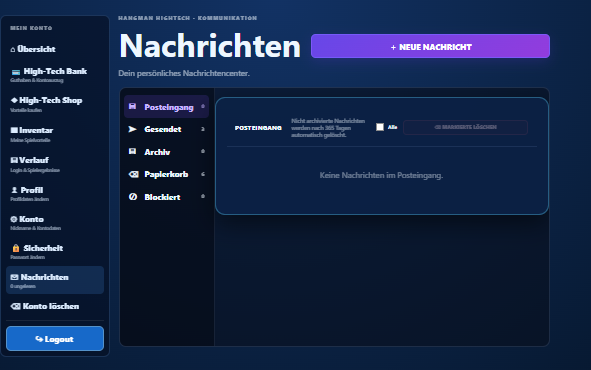Click the gear icon beside Konto
The height and width of the screenshot is (370, 591).
coord(14,219)
